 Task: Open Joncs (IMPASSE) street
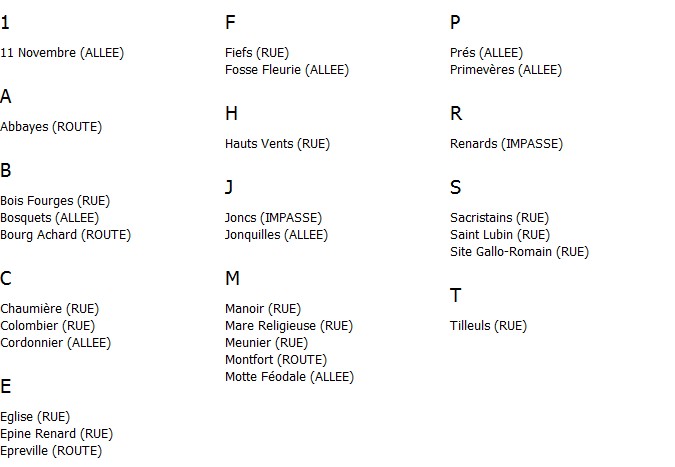(273, 218)
